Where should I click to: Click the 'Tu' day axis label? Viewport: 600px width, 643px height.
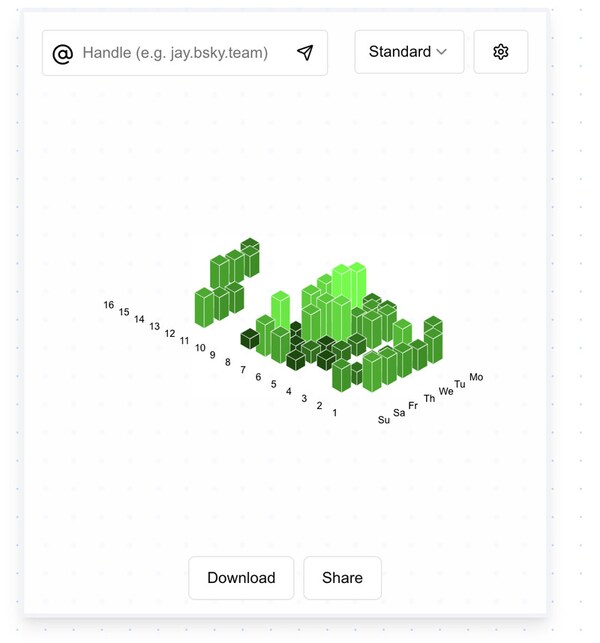tap(460, 384)
